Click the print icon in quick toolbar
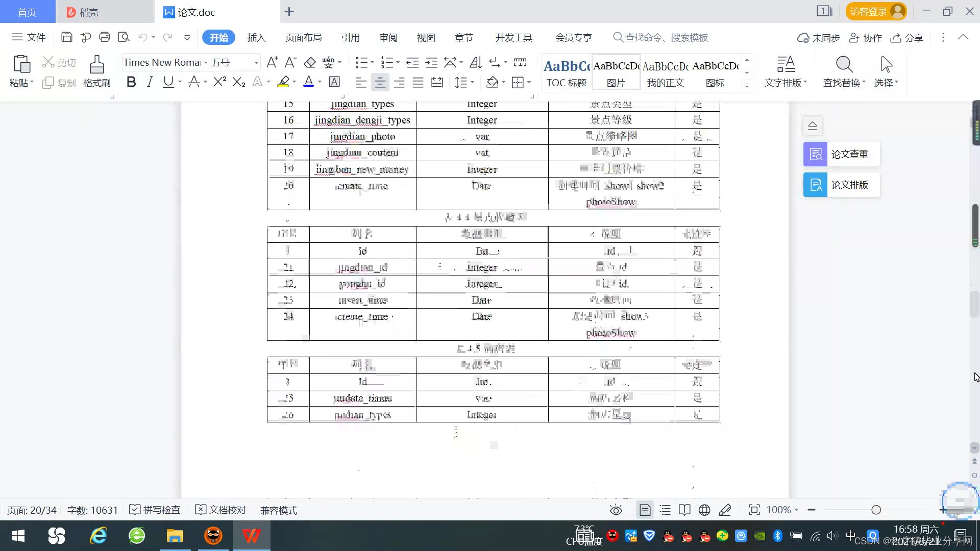Viewport: 980px width, 551px height. click(105, 37)
